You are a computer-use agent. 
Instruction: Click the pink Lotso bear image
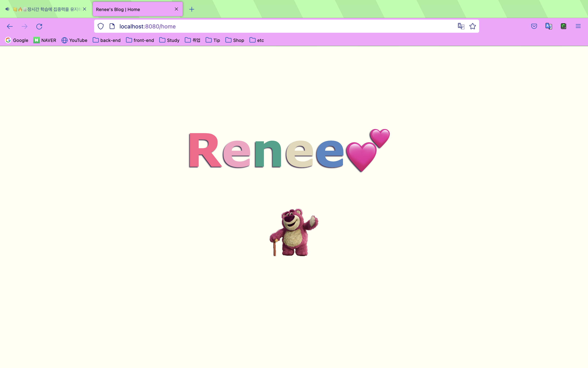pos(294,232)
